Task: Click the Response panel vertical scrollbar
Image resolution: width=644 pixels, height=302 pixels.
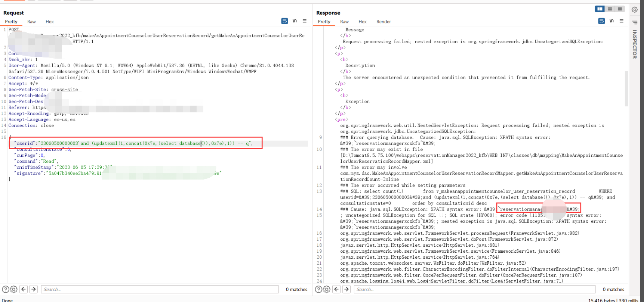Action: click(x=626, y=88)
